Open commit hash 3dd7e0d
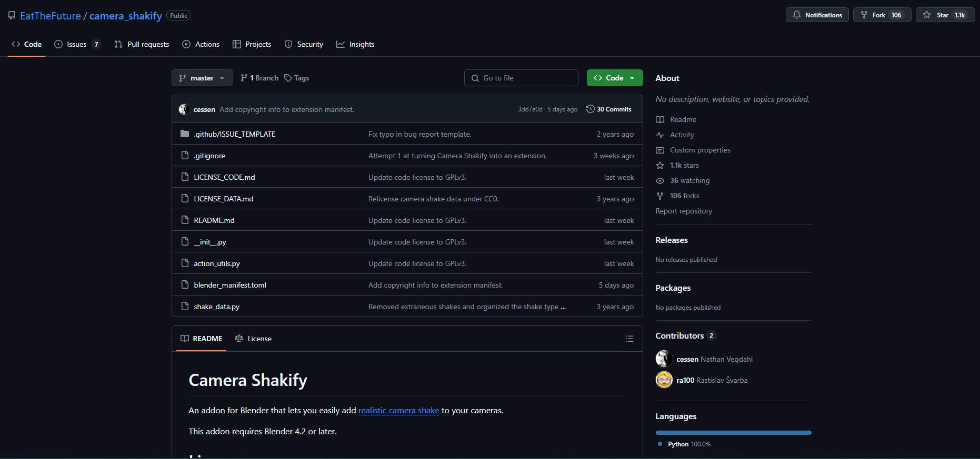 click(x=530, y=109)
